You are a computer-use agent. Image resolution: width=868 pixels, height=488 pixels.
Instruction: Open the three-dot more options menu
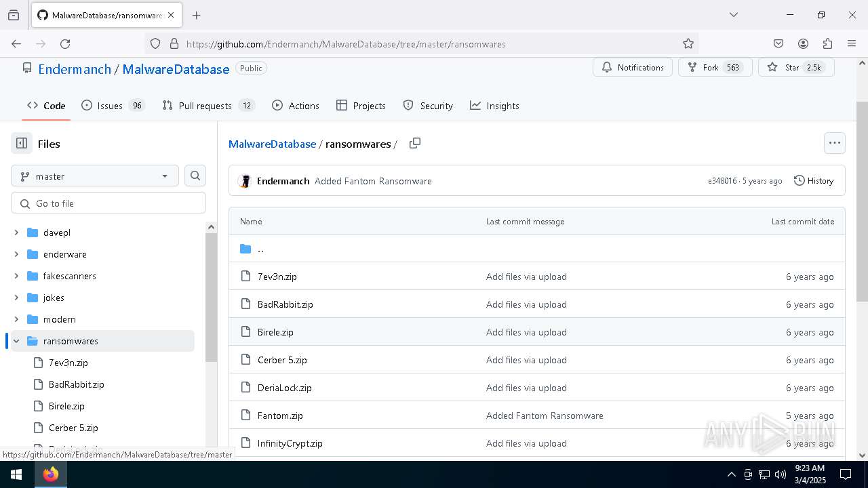(x=835, y=143)
